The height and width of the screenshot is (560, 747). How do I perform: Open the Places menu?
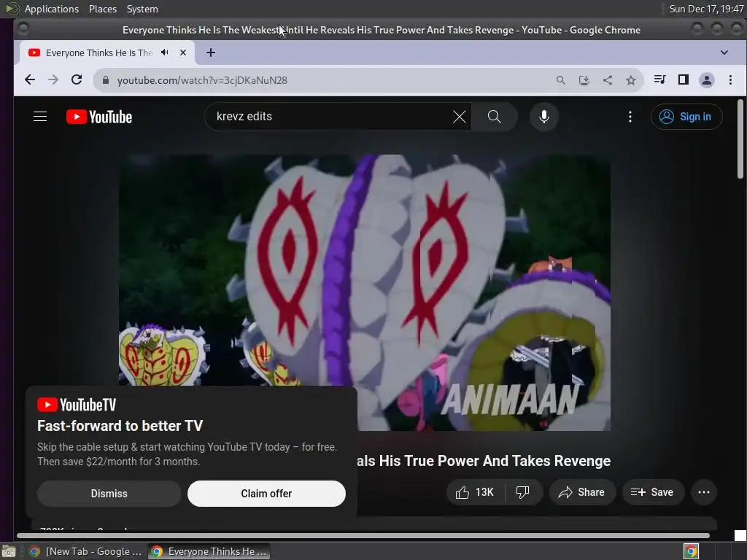click(103, 9)
